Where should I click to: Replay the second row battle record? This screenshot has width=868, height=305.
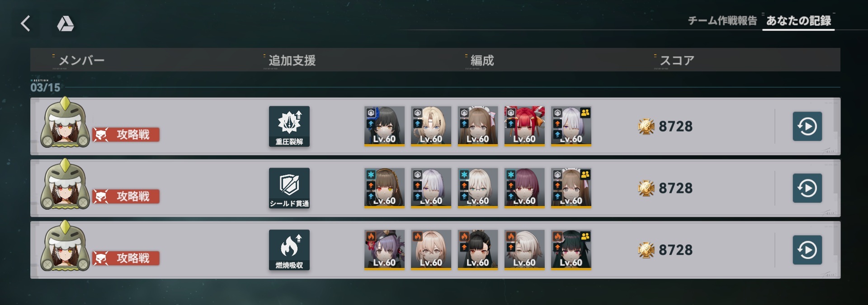[807, 188]
